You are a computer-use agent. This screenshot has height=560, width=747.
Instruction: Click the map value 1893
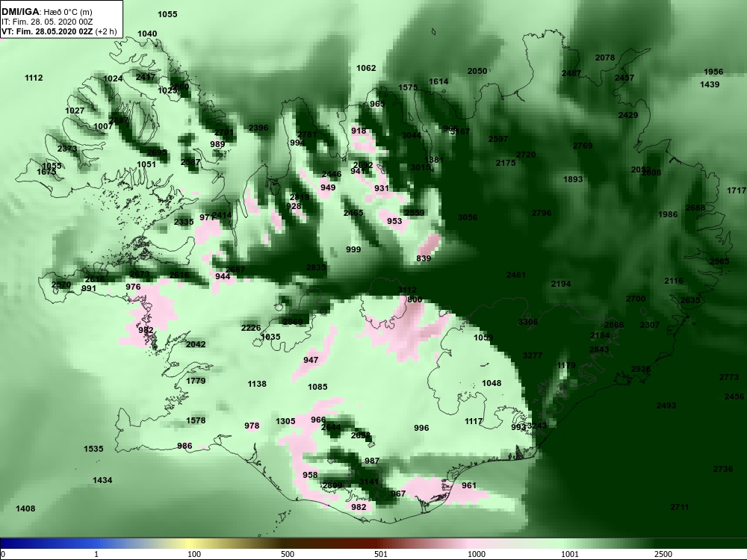click(x=573, y=179)
